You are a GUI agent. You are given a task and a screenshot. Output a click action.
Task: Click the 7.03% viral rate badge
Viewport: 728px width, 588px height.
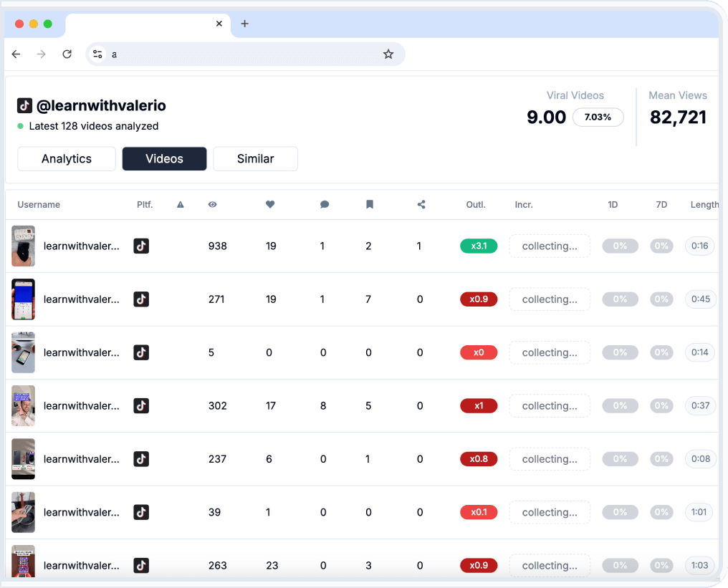(598, 117)
